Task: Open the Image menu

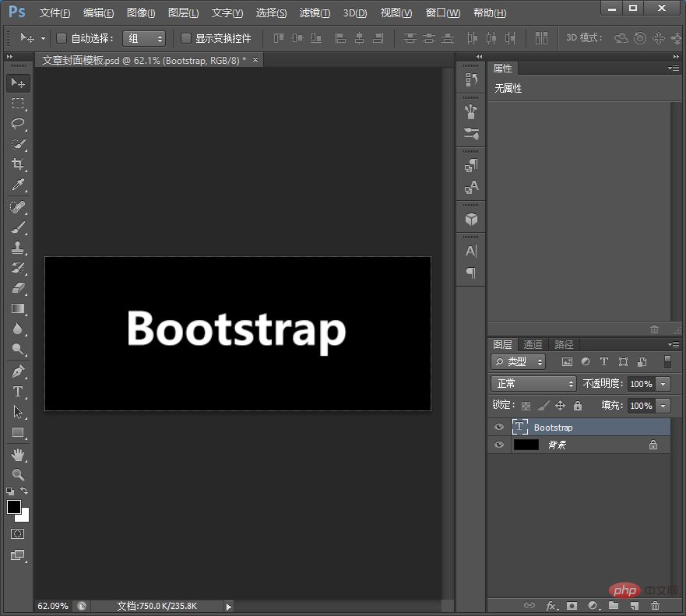Action: (141, 12)
